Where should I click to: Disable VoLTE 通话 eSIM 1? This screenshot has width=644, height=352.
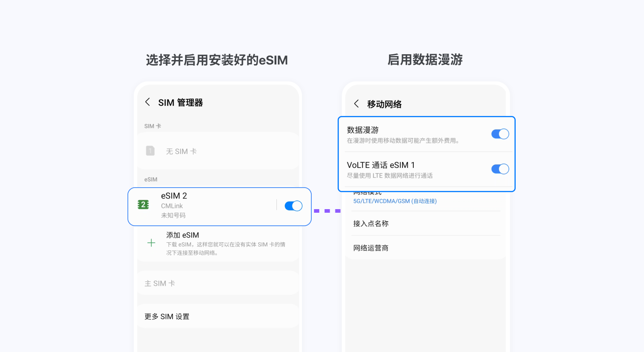(500, 169)
